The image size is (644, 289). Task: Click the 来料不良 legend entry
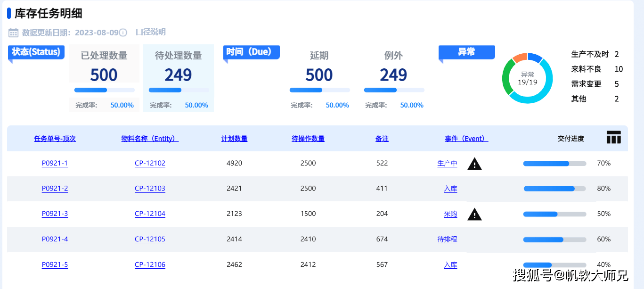587,69
